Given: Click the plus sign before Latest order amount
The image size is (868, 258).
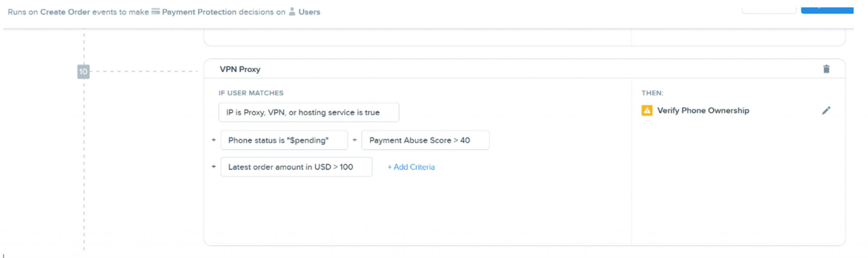Looking at the screenshot, I should 214,167.
